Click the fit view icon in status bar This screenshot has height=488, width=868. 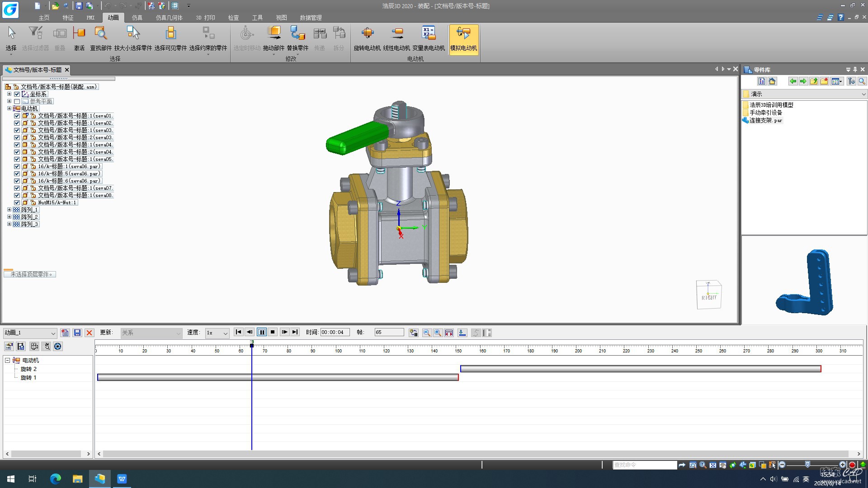pos(712,465)
